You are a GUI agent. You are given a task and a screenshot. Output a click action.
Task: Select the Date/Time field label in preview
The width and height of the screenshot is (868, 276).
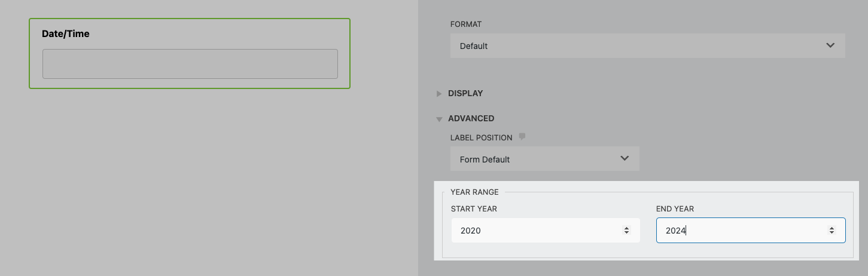pyautogui.click(x=66, y=34)
